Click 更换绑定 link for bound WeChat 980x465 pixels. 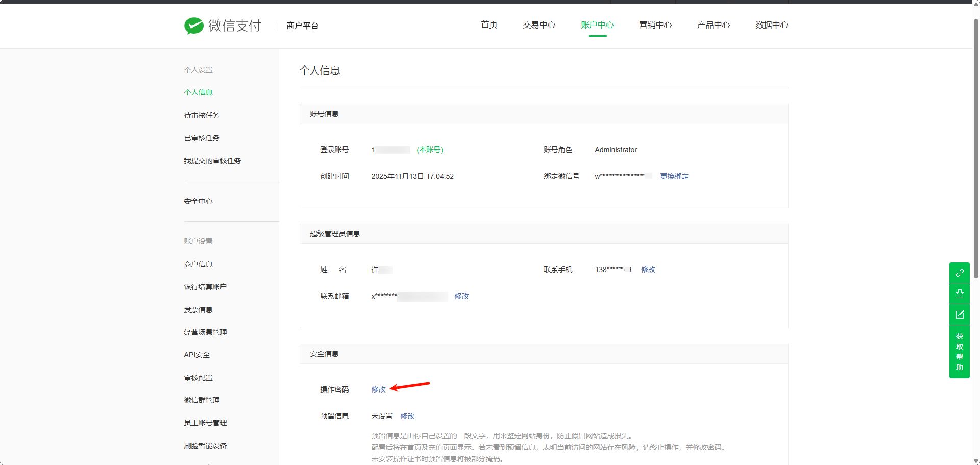tap(674, 176)
